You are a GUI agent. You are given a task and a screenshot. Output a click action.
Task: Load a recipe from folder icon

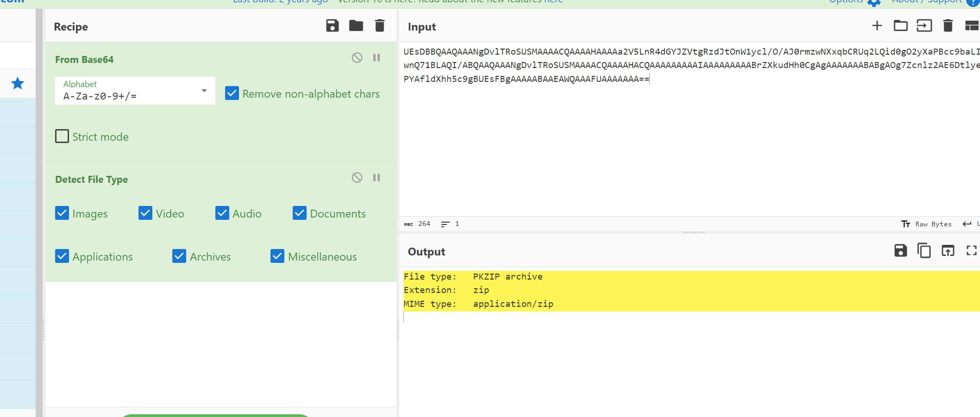click(356, 26)
